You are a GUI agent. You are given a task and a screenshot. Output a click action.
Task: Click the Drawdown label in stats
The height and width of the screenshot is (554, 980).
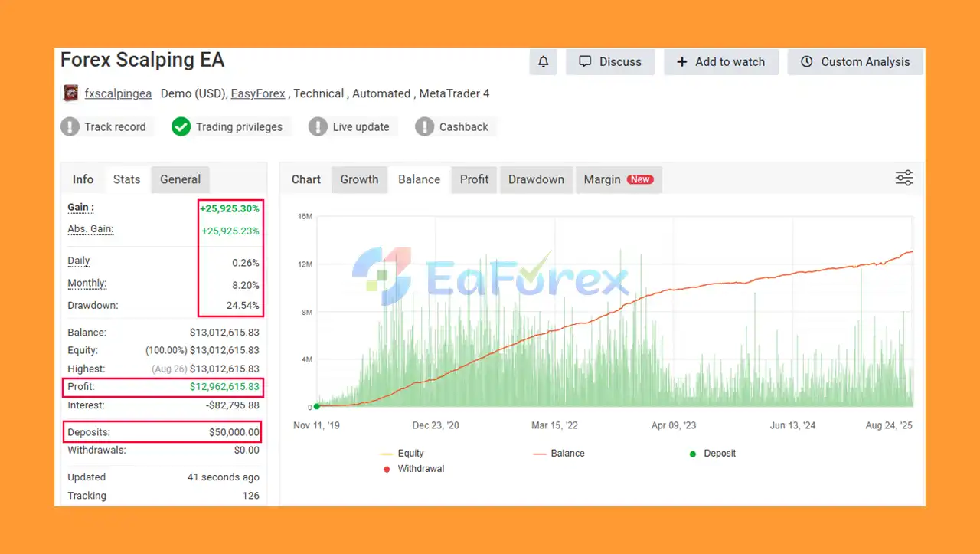coord(93,306)
